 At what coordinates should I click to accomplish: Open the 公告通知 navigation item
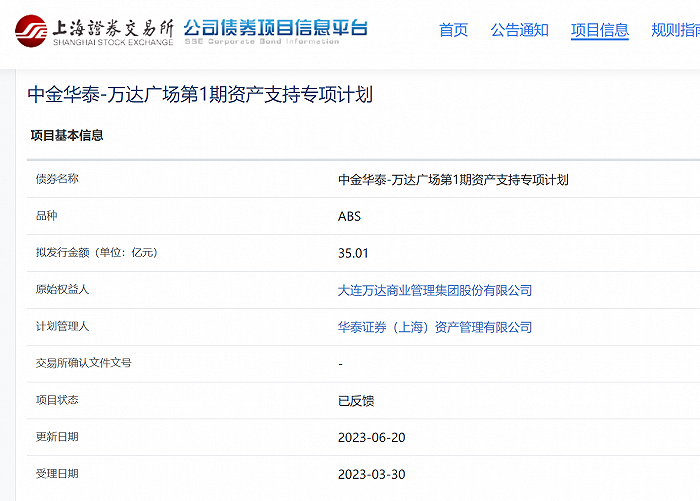519,30
